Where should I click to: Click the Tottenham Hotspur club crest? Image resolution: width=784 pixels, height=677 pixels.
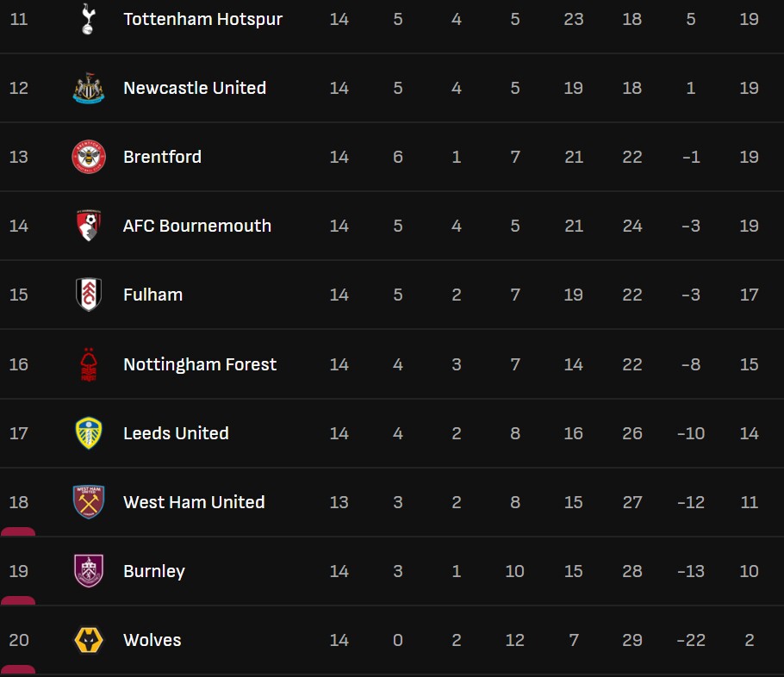(88, 19)
